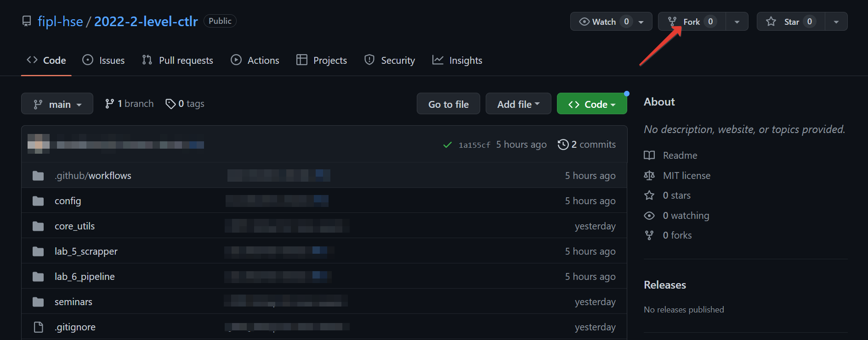Viewport: 868px width, 340px height.
Task: Expand the Fork options dropdown arrow
Action: click(737, 22)
